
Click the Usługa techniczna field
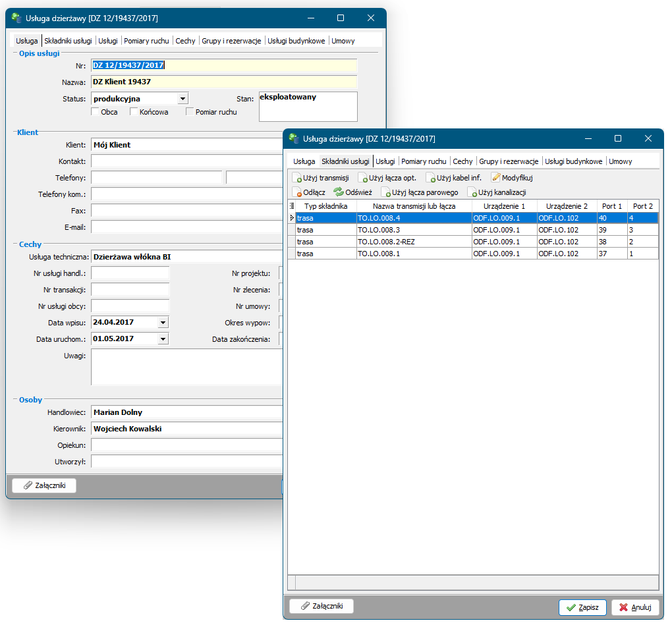click(187, 257)
